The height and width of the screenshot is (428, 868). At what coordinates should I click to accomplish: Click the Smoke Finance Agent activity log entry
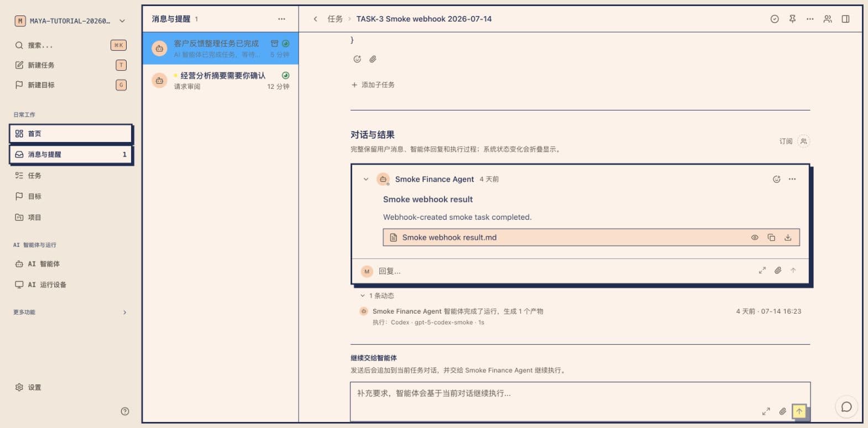[580, 316]
